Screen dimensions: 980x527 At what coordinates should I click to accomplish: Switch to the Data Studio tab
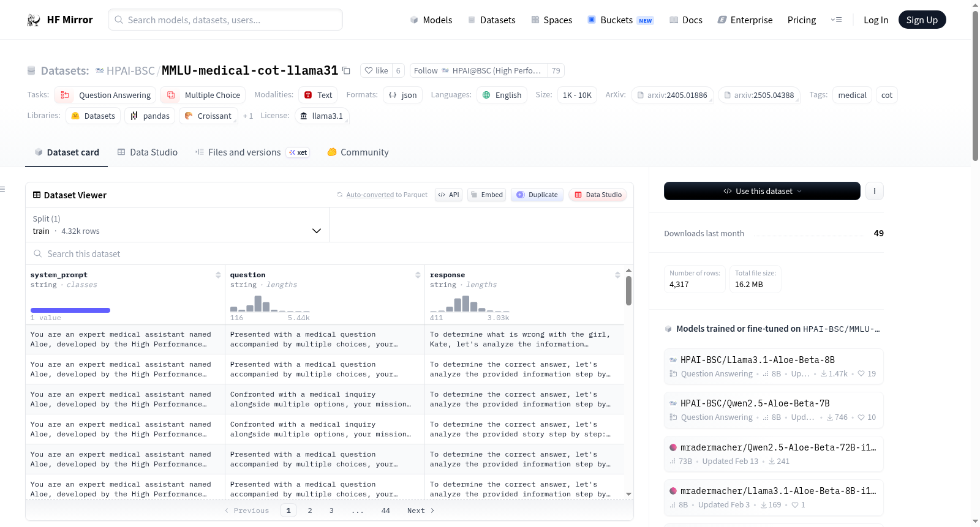point(147,152)
